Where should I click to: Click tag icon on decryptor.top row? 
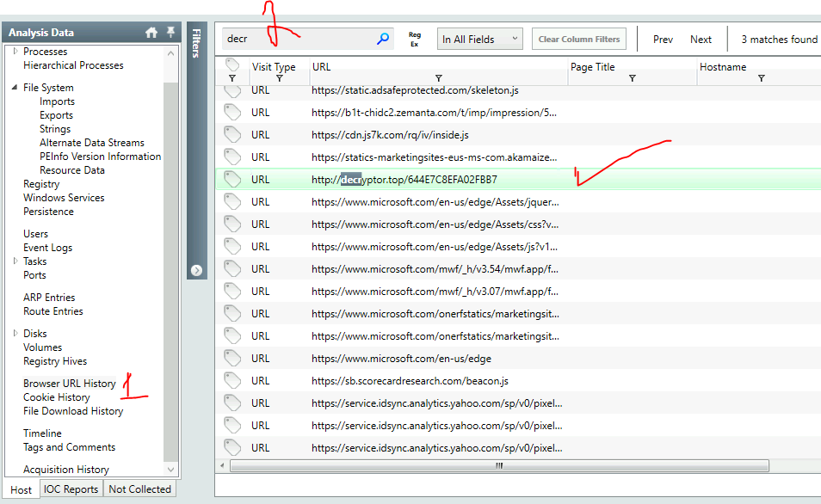click(x=231, y=179)
